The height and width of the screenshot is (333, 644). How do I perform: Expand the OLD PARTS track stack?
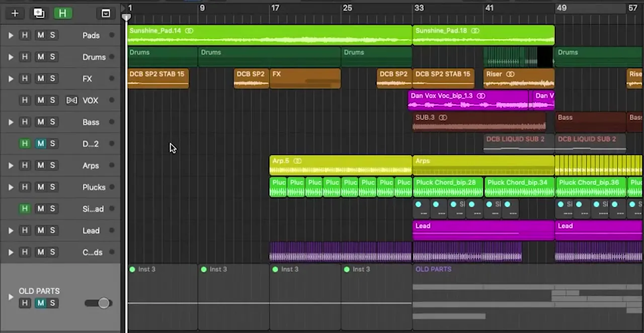(x=11, y=297)
